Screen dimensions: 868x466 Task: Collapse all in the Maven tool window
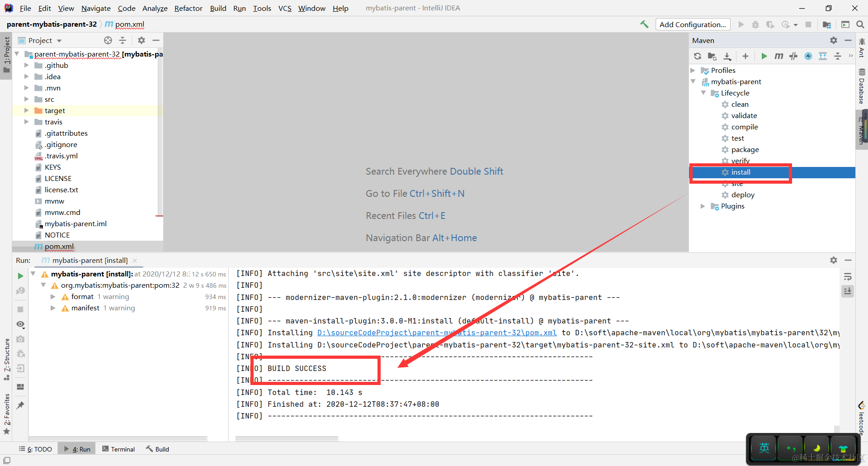pyautogui.click(x=838, y=56)
